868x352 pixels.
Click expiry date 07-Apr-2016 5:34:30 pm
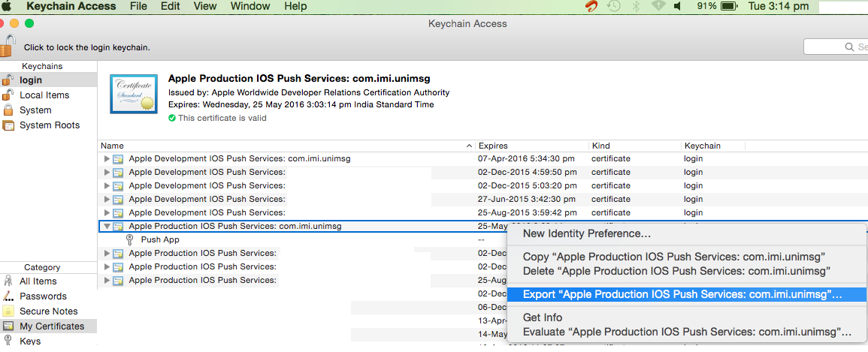[x=527, y=158]
